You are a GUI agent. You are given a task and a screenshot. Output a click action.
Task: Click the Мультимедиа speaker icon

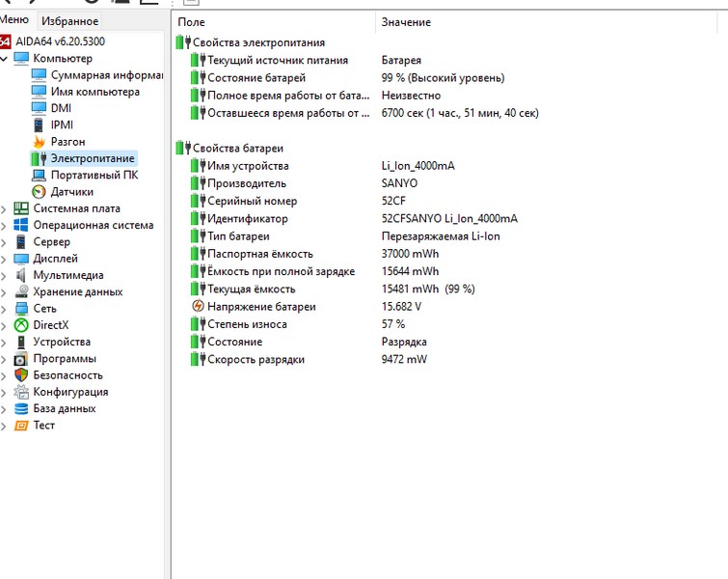click(21, 275)
